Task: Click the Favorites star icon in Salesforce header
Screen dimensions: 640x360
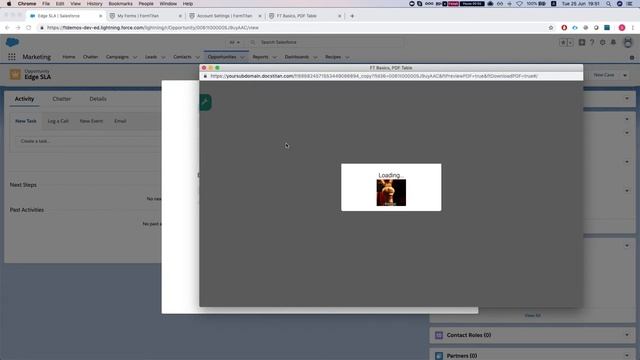Action: [563, 42]
